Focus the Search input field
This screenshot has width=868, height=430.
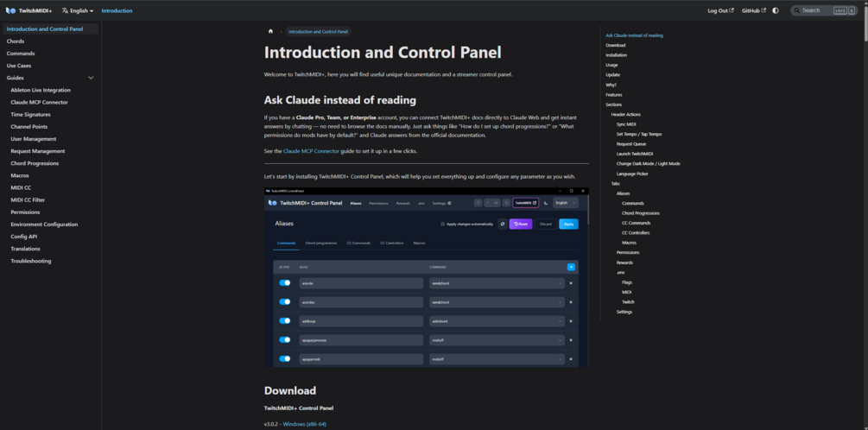click(824, 10)
